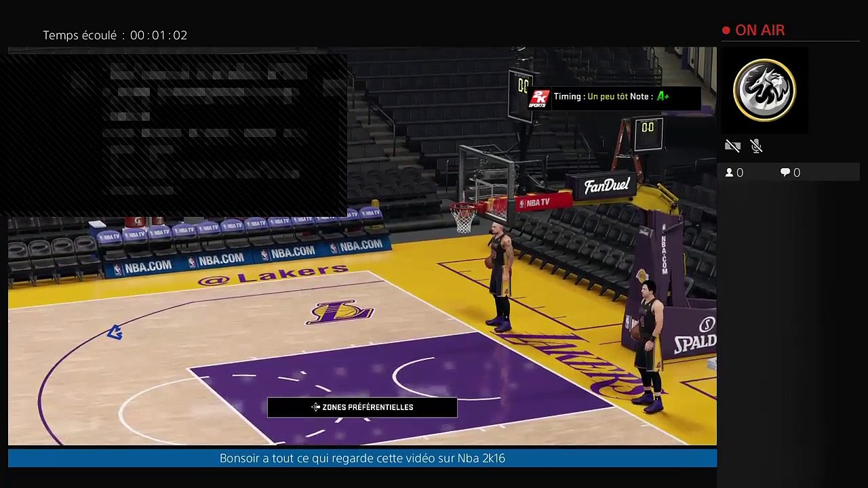Click the red ON AIR indicator

(753, 30)
